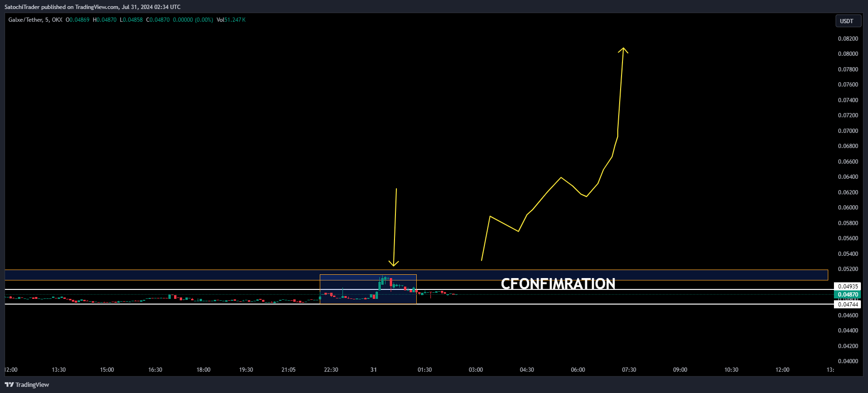Click the 16:30 time axis label
Viewport: 868px width, 393px height.
click(x=155, y=370)
